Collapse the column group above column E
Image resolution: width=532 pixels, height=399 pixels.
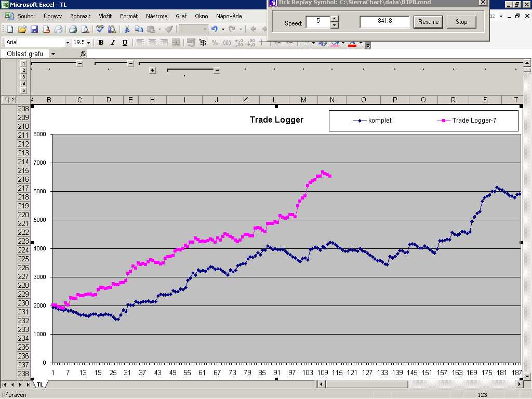coord(130,63)
